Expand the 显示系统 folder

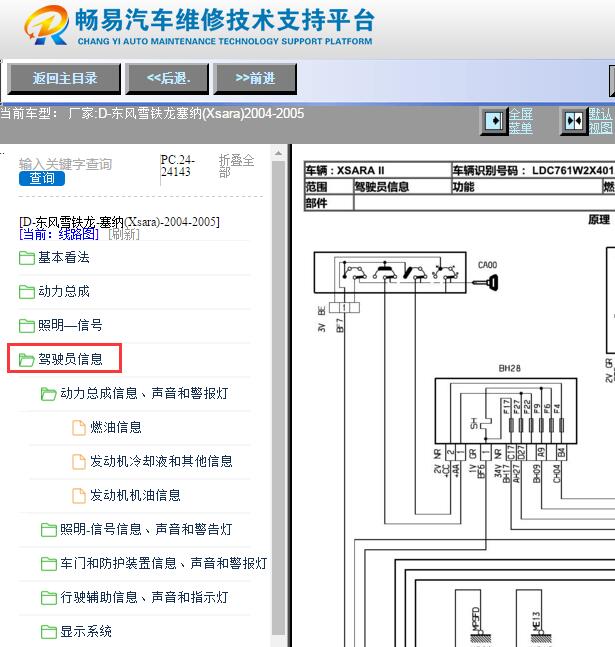pyautogui.click(x=86, y=631)
